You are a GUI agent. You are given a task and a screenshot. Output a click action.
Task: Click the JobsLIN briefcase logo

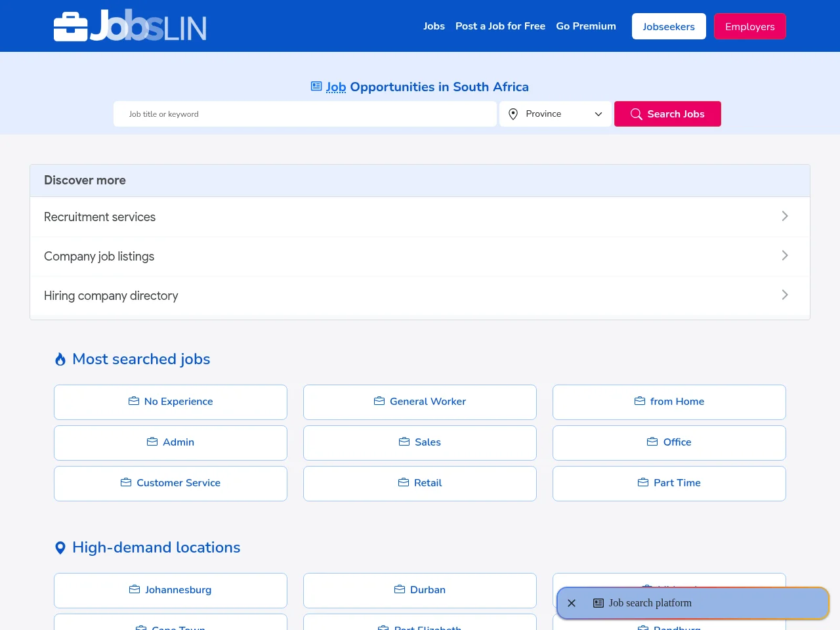(x=130, y=26)
